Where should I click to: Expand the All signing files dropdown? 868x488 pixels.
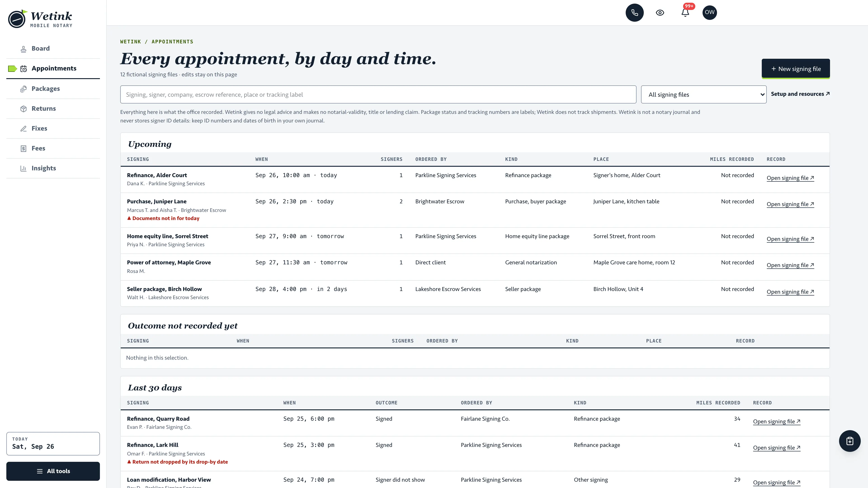tap(704, 95)
